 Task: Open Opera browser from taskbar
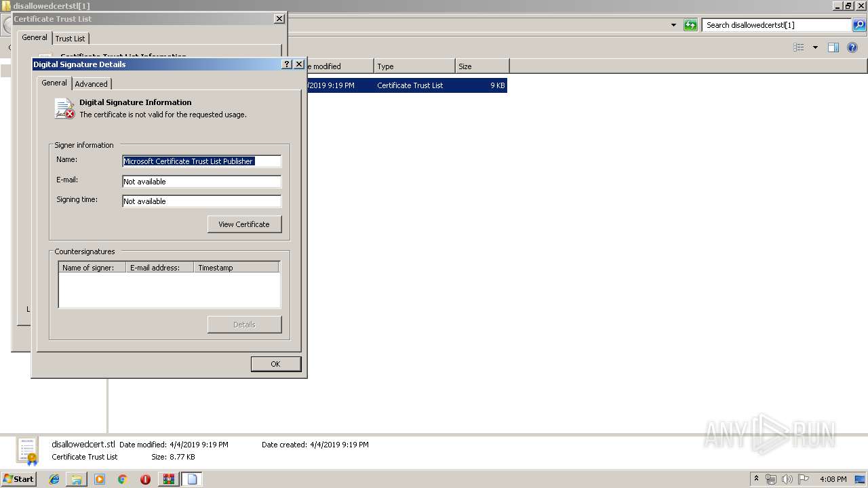pyautogui.click(x=145, y=479)
